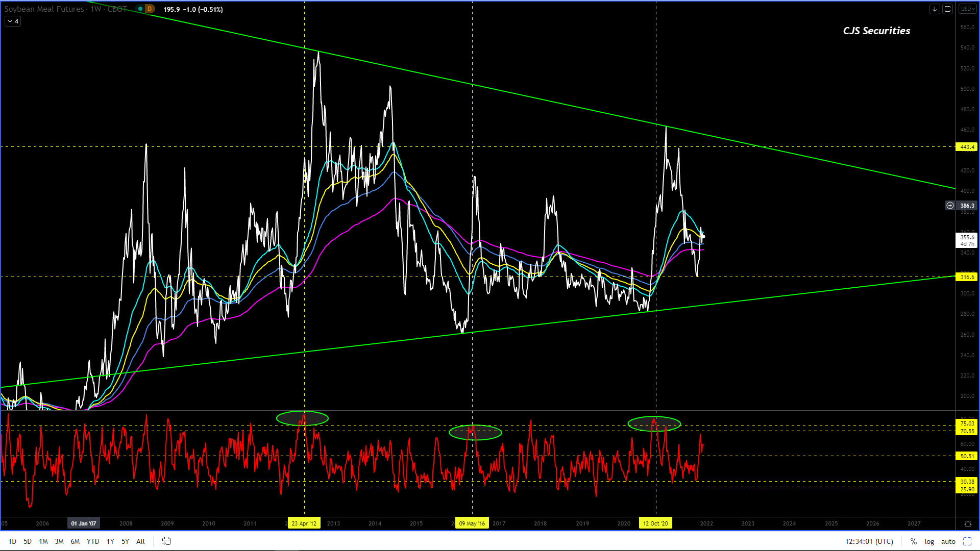The width and height of the screenshot is (980, 551).
Task: Expand the collapsed indicators legend showing 4
Action: 13,21
